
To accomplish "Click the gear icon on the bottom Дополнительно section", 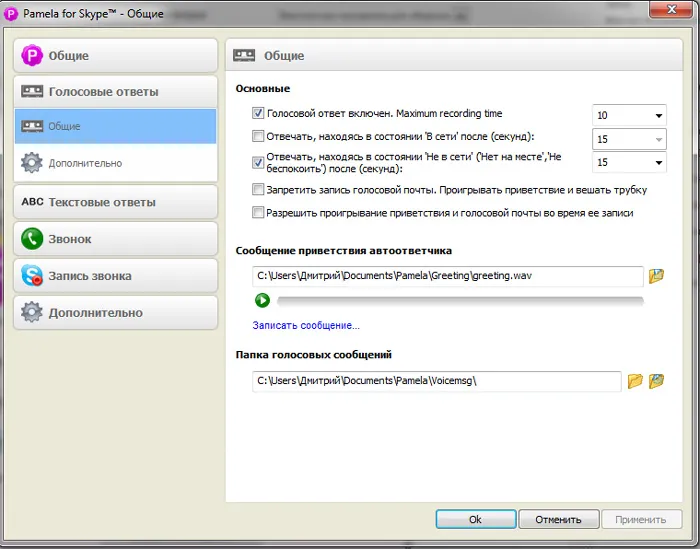I will [32, 312].
